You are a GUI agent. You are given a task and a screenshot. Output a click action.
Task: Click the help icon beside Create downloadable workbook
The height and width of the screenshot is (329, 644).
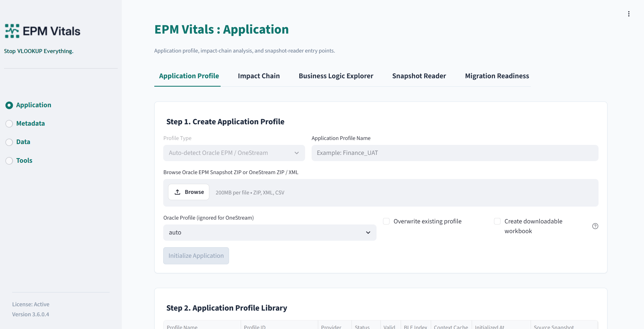pos(595,226)
